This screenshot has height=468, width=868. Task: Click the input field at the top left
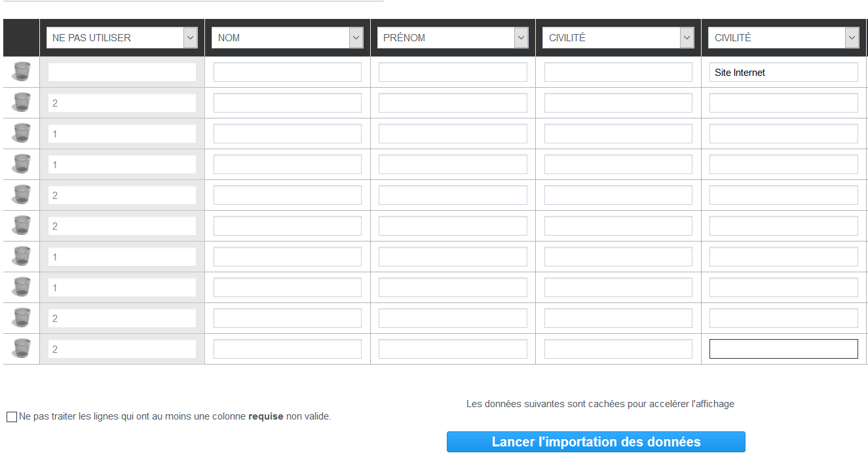(121, 71)
